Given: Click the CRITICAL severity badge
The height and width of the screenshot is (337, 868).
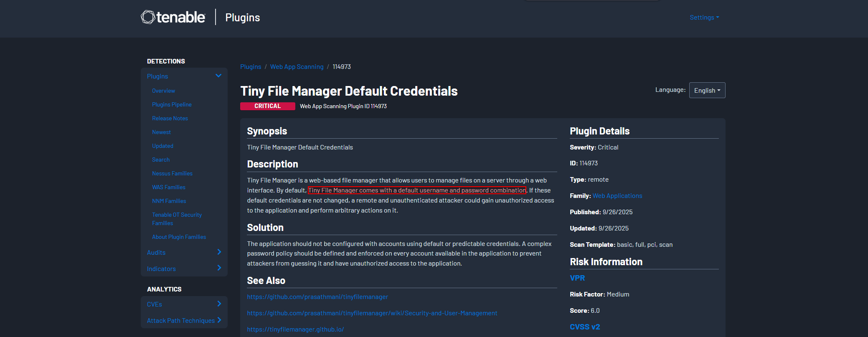Looking at the screenshot, I should [x=267, y=106].
